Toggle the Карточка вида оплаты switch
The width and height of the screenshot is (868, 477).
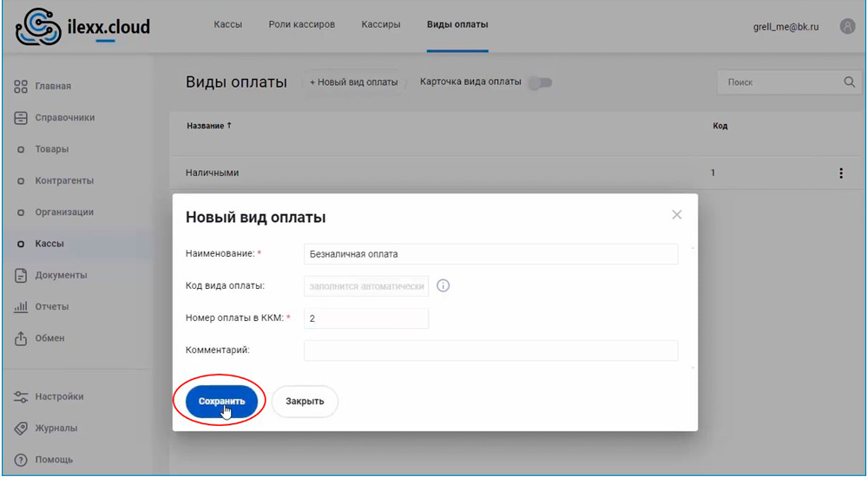[541, 82]
